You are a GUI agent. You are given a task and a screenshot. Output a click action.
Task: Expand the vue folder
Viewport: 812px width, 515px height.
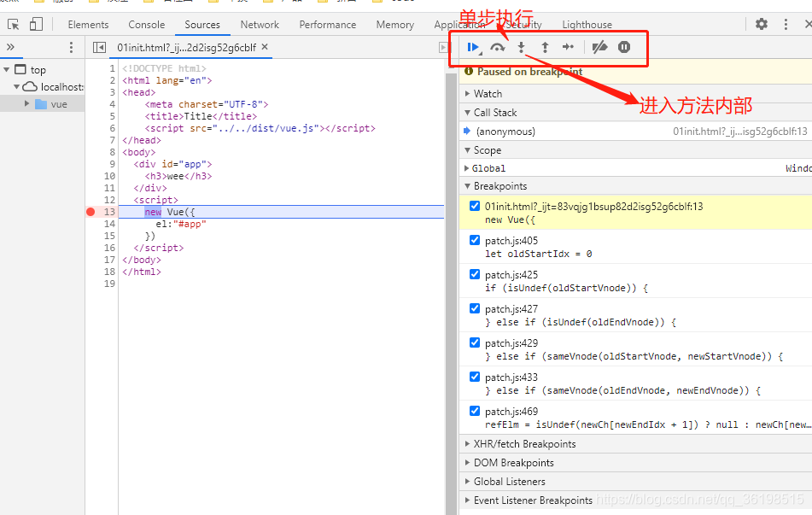(x=27, y=103)
